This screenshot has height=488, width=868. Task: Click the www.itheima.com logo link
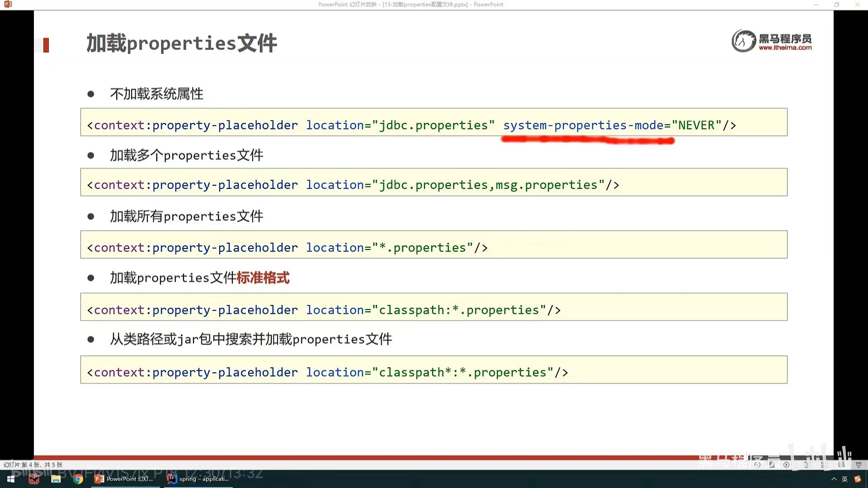click(x=785, y=47)
